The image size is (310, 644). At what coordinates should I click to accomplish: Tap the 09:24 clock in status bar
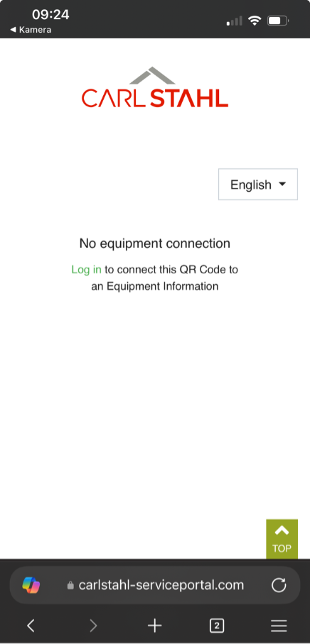tap(50, 15)
